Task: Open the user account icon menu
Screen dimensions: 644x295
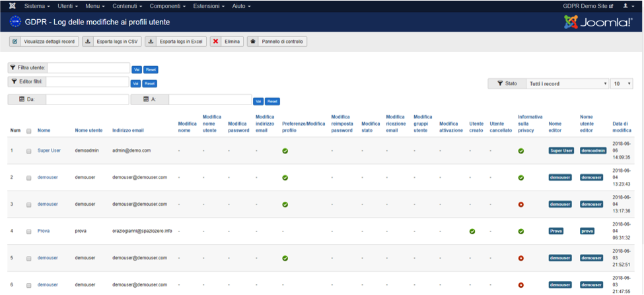Action: click(628, 6)
